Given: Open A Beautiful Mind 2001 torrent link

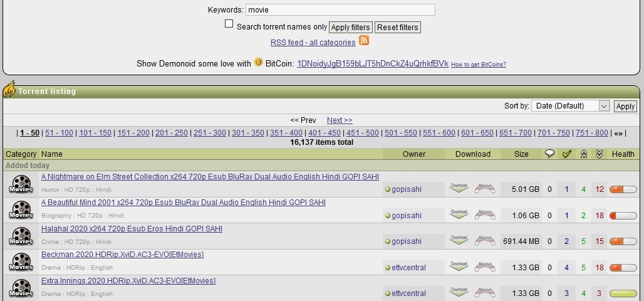Looking at the screenshot, I should point(183,203).
